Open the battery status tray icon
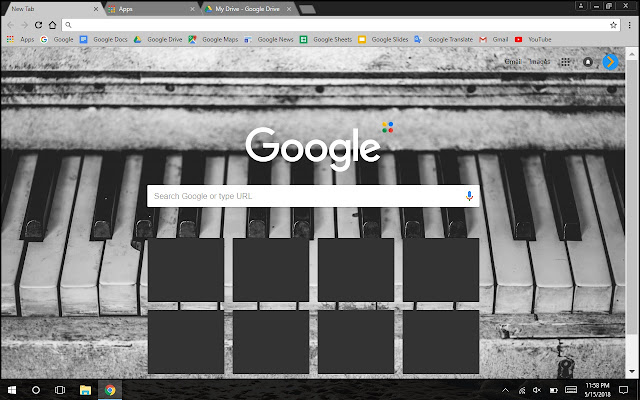The width and height of the screenshot is (640, 400). [553, 390]
